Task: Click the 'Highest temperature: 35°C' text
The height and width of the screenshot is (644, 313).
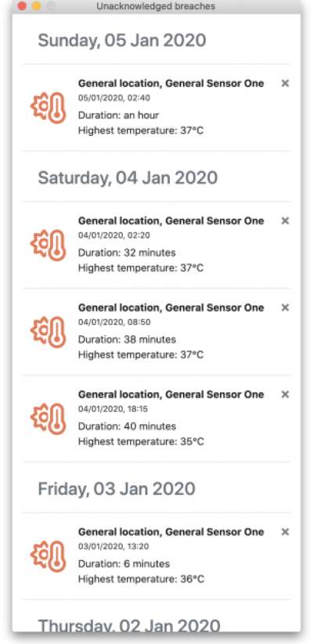Action: [141, 442]
